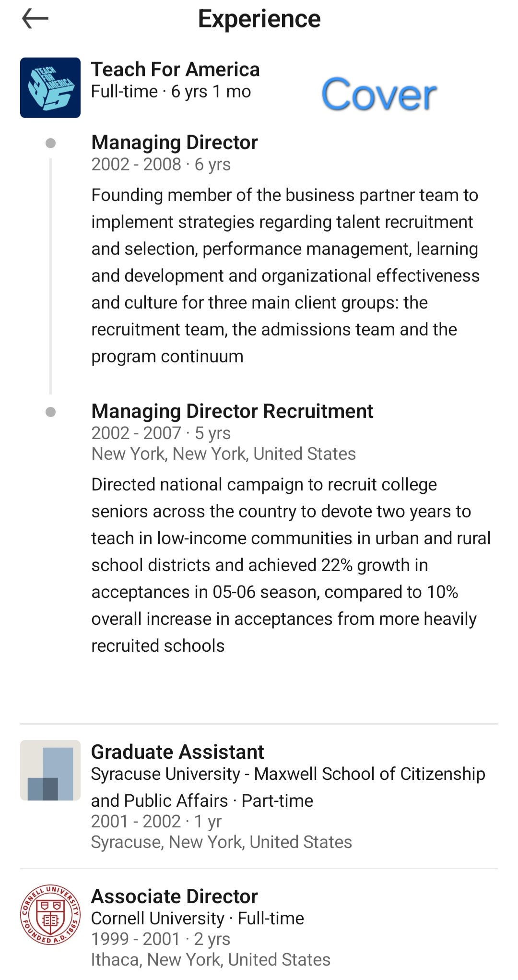The width and height of the screenshot is (518, 980).
Task: Open the Teach For America company heading
Action: (176, 70)
